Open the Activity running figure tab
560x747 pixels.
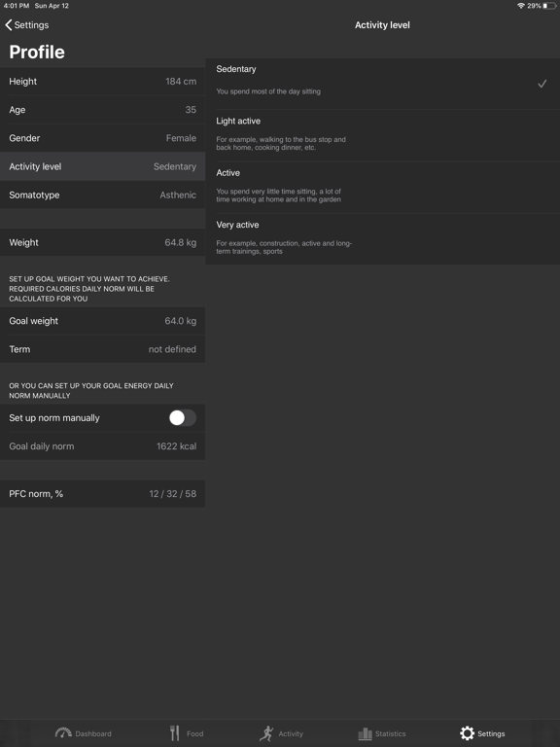point(281,733)
